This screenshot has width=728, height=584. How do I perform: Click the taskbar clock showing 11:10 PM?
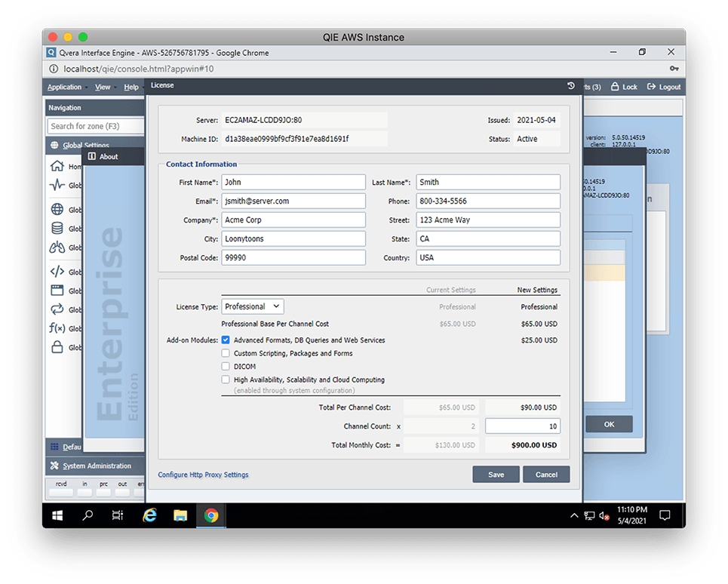click(x=631, y=515)
